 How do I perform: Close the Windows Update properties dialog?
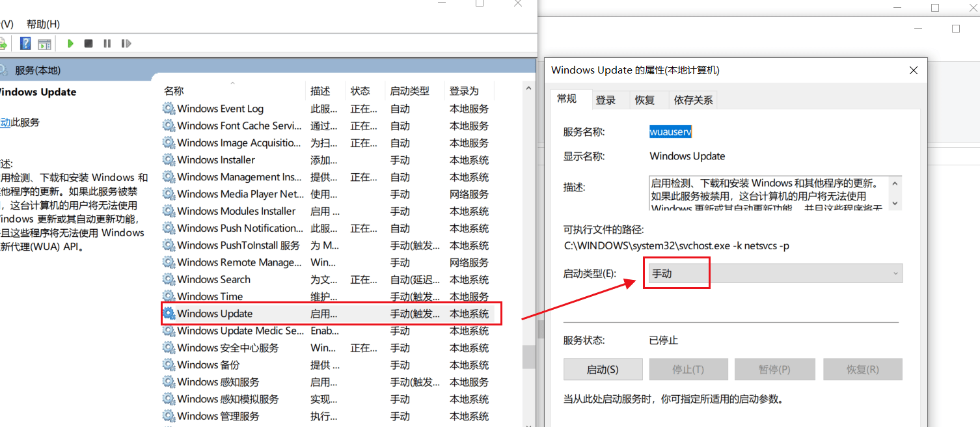coord(914,70)
